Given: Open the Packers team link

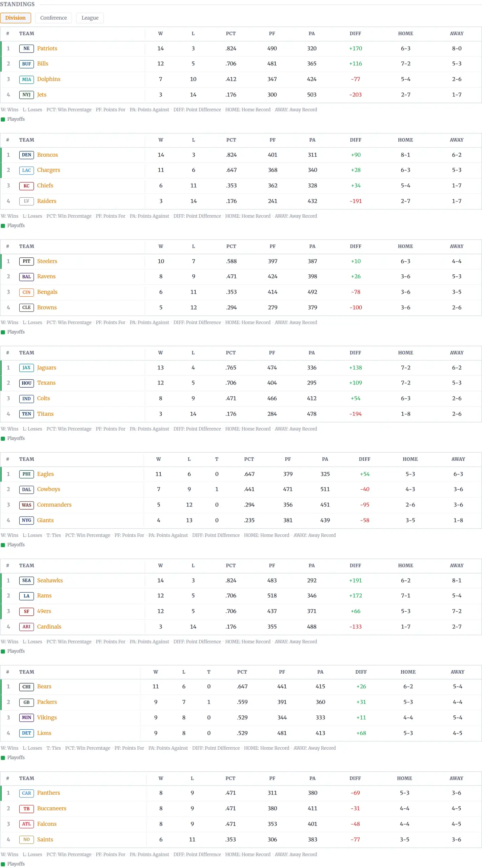Looking at the screenshot, I should pyautogui.click(x=47, y=702).
